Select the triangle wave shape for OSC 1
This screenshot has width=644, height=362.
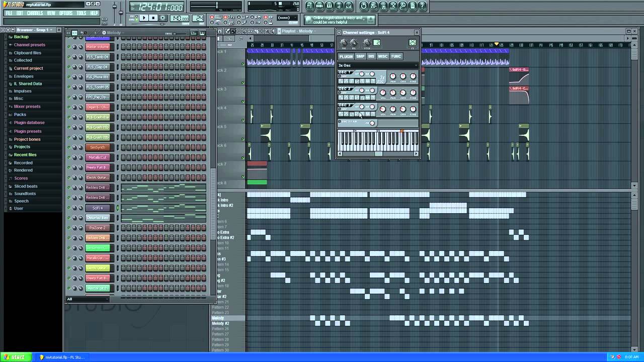(346, 81)
